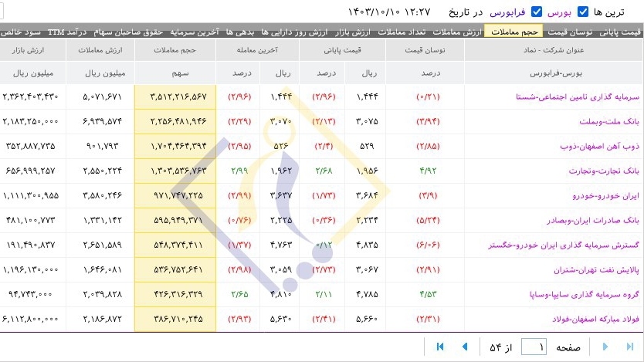Open پالایش نفت تهران-شتران link
644x362 pixels.
click(596, 269)
